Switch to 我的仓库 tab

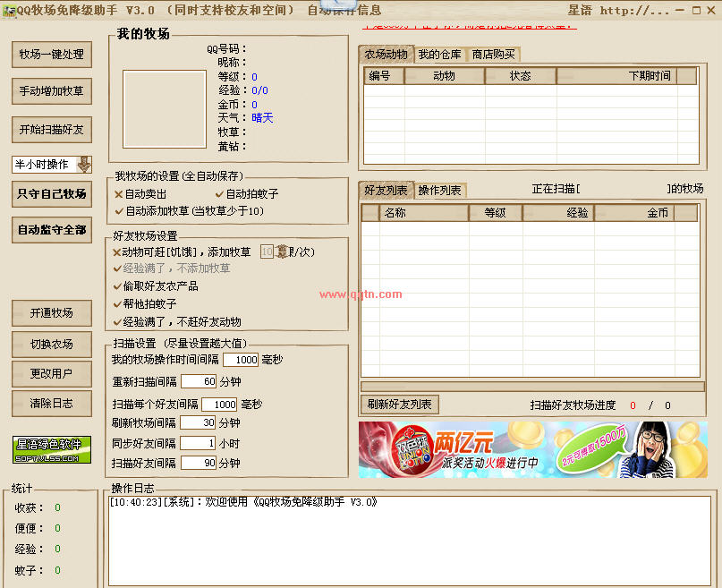[x=439, y=55]
